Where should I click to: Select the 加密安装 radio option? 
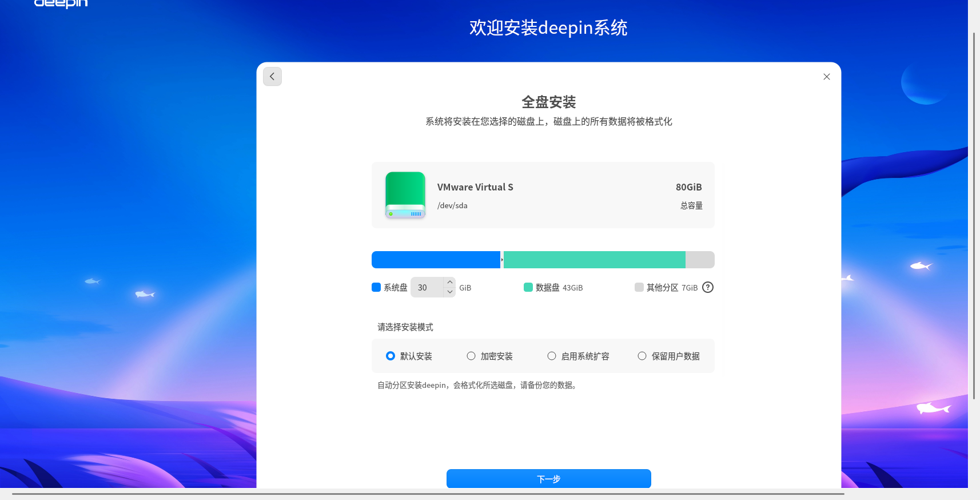[x=471, y=356]
